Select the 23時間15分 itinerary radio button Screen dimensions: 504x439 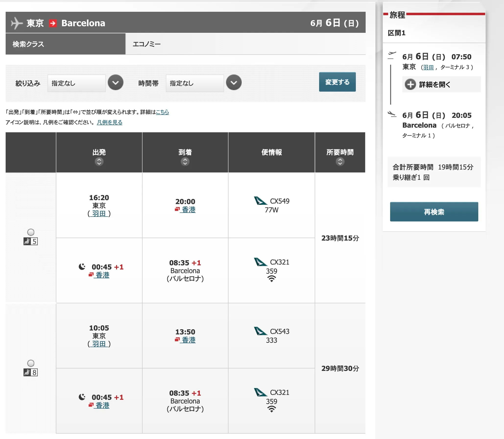(31, 232)
